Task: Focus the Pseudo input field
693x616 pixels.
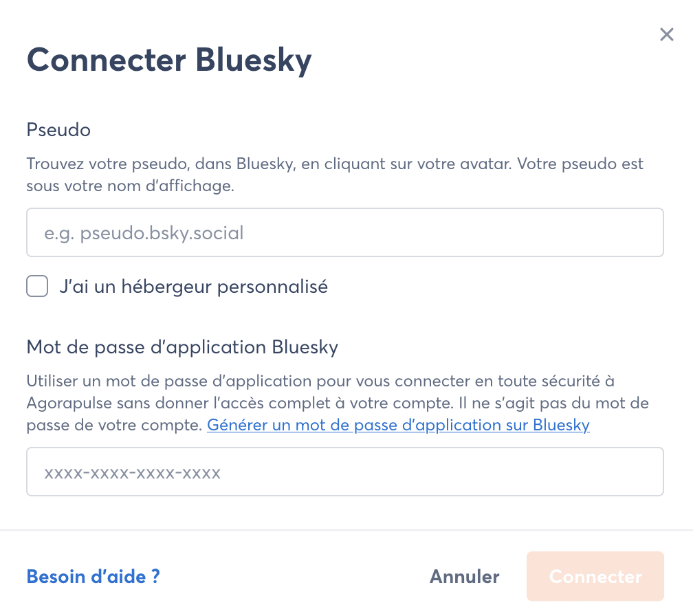Action: [x=344, y=233]
